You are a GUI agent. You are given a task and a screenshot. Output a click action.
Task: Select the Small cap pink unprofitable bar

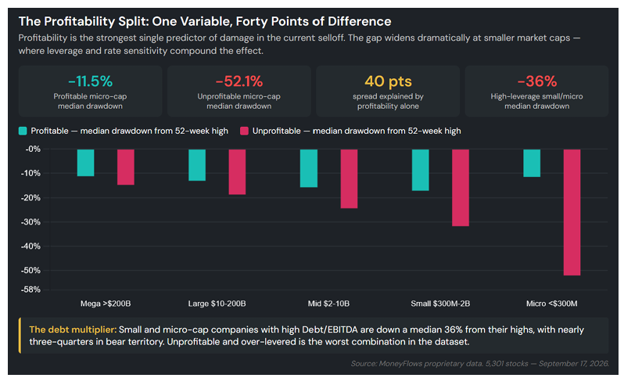pos(460,188)
